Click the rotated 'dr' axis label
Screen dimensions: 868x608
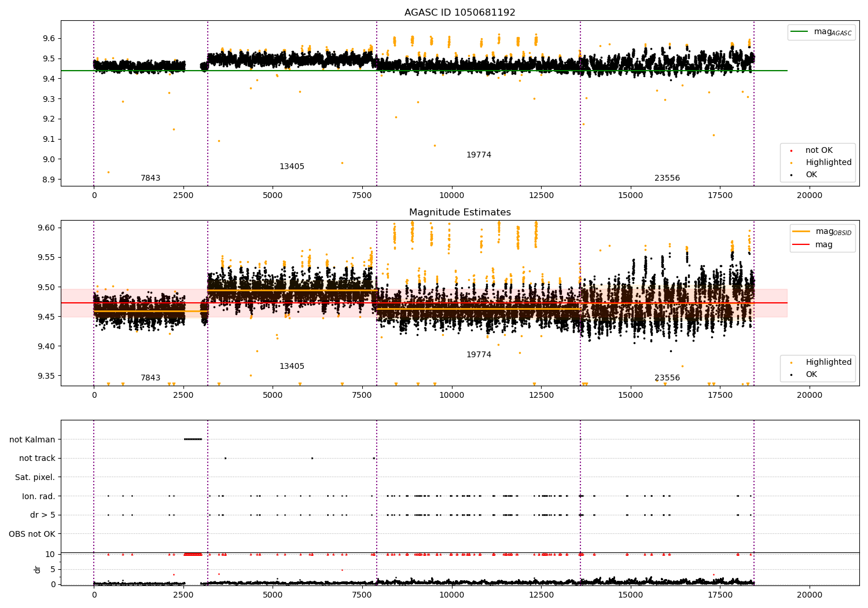(38, 569)
